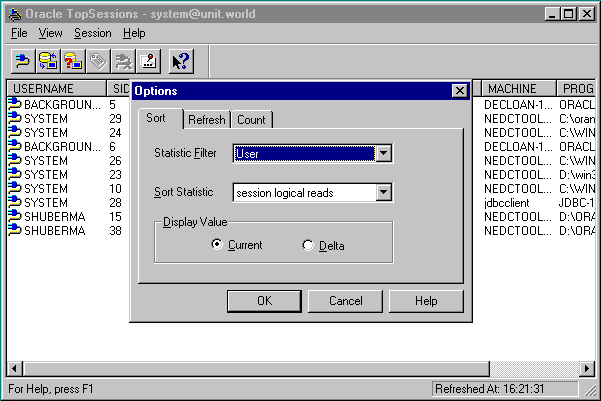
Task: Click the session icon of SHUBERMA SID 38
Action: [x=15, y=230]
